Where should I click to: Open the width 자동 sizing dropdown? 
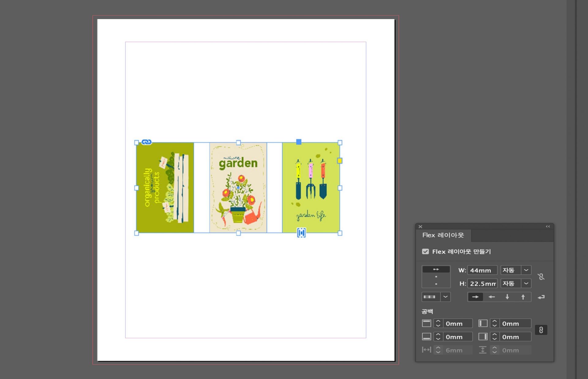pos(526,270)
